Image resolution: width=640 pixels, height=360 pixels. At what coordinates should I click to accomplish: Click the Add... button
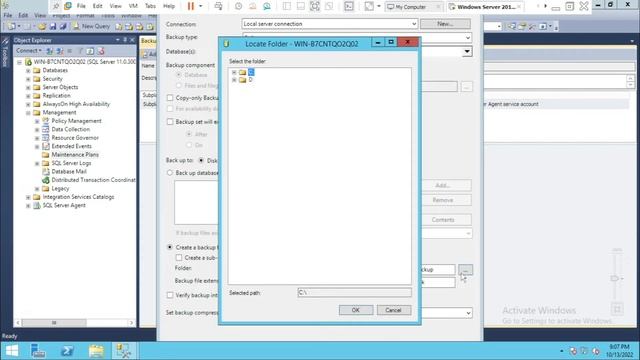point(442,185)
